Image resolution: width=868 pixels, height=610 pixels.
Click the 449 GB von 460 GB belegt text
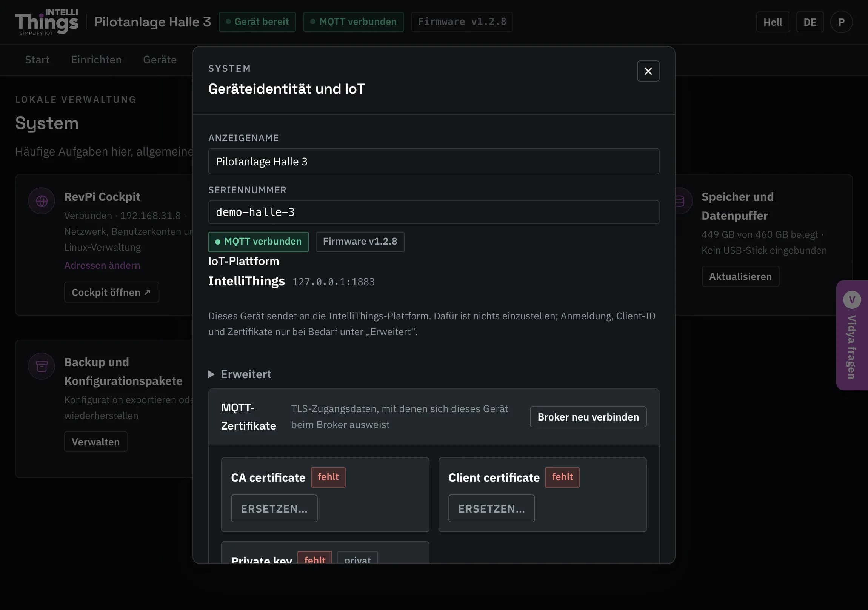(759, 234)
